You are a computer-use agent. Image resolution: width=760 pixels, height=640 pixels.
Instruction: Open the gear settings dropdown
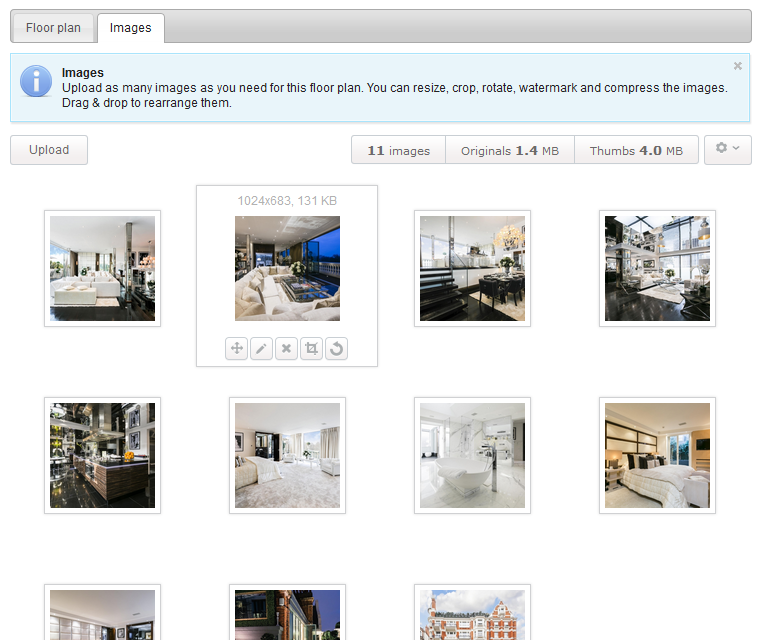[x=728, y=150]
